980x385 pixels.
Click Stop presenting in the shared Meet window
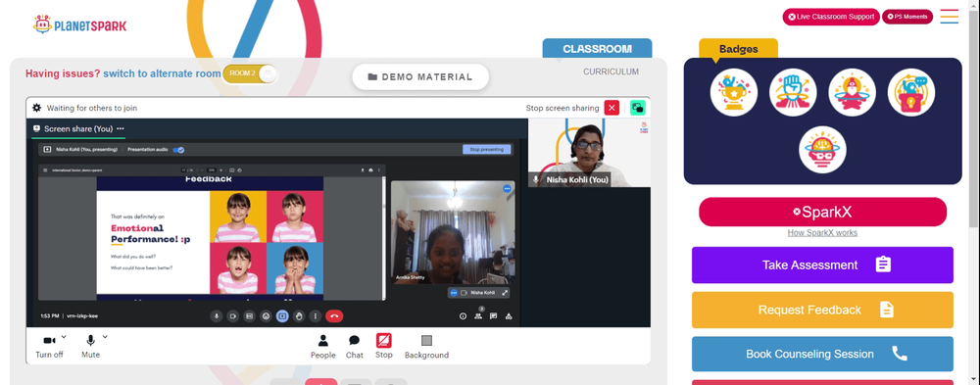487,149
